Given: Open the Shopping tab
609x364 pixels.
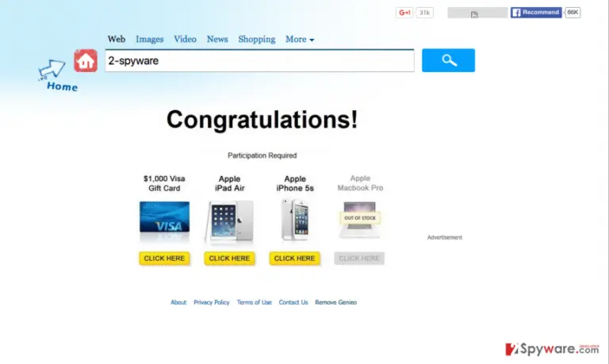Looking at the screenshot, I should coord(257,39).
